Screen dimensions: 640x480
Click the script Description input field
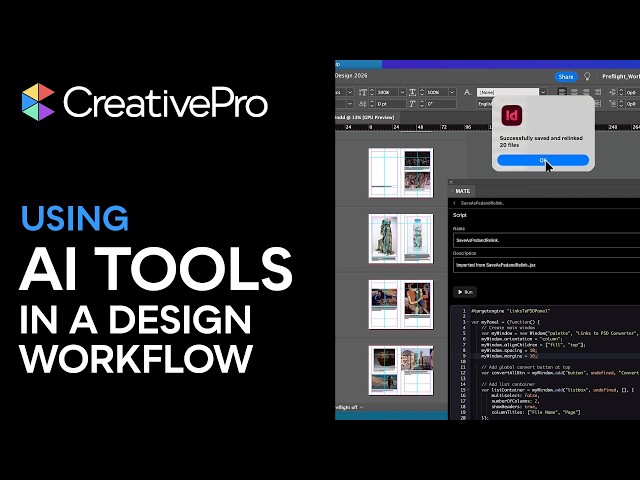(x=546, y=265)
